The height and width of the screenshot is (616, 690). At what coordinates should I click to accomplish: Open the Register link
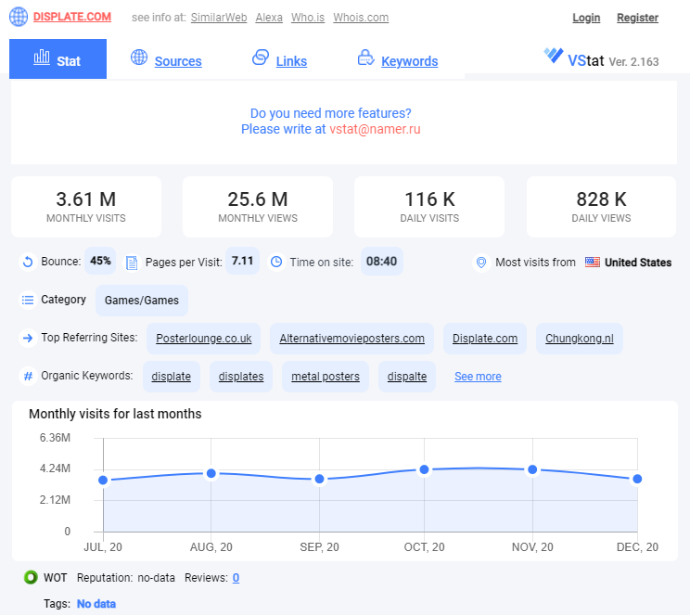pyautogui.click(x=637, y=18)
